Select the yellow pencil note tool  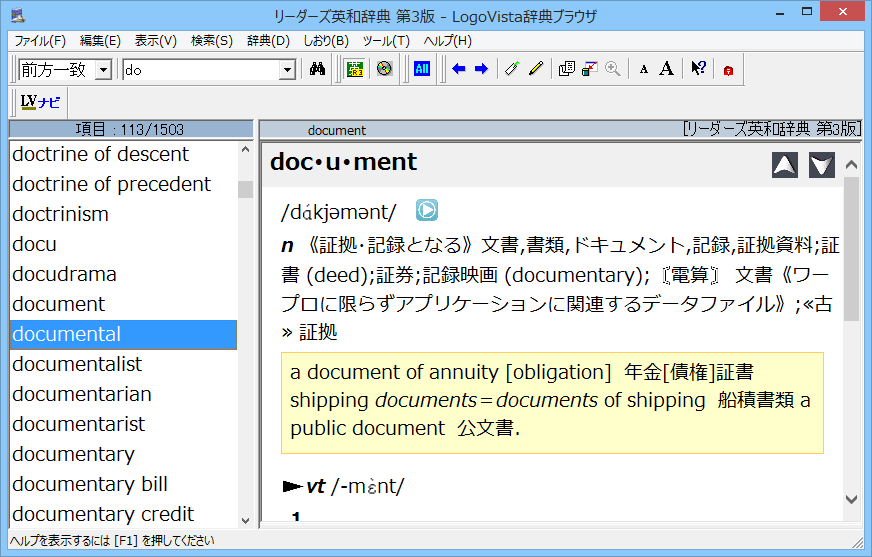click(x=536, y=69)
